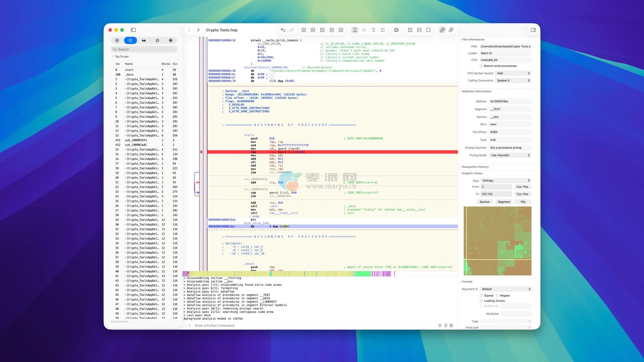The width and height of the screenshot is (644, 362).
Task: Open the labels tab with @ icon
Action: pos(117,41)
